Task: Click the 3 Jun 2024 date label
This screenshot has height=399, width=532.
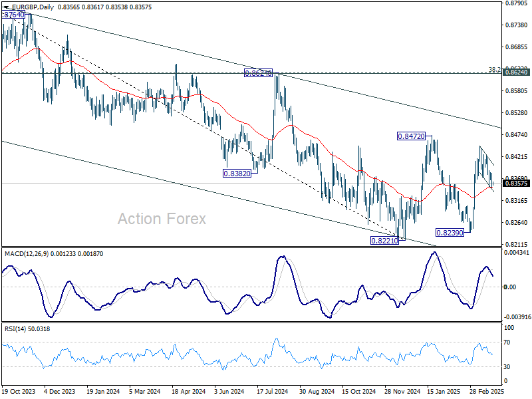Action: point(229,391)
